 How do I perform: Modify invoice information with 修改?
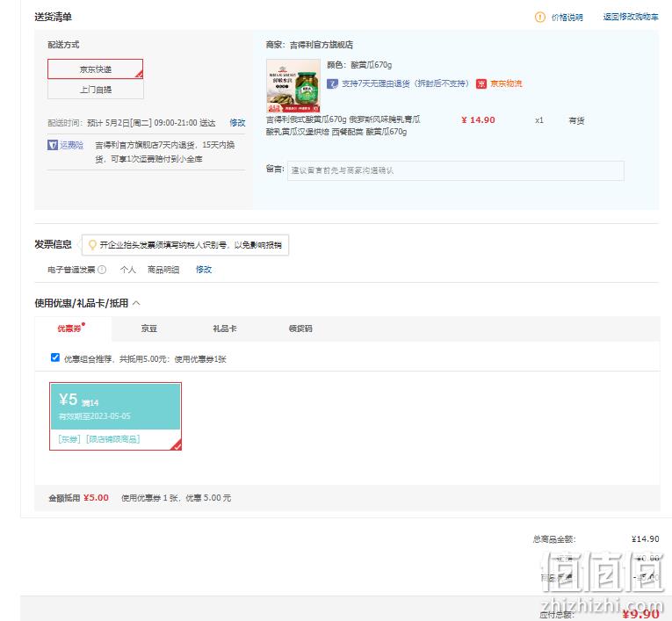tap(204, 269)
